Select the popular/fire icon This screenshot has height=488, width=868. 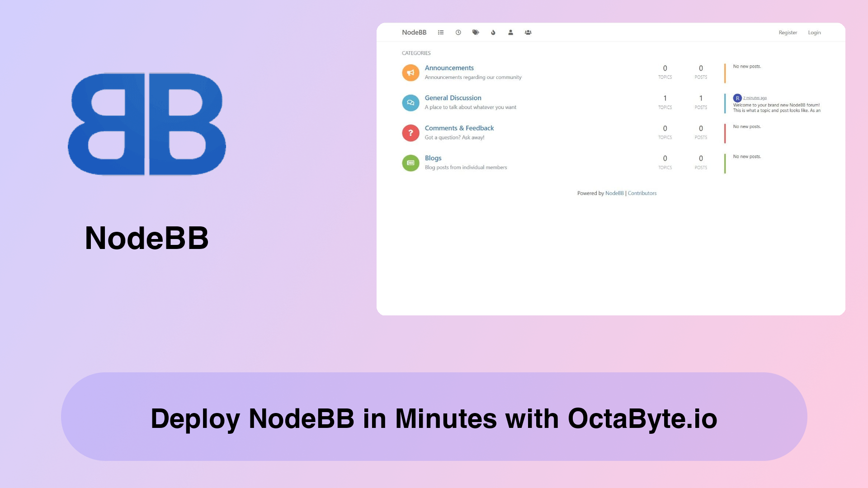click(x=492, y=32)
